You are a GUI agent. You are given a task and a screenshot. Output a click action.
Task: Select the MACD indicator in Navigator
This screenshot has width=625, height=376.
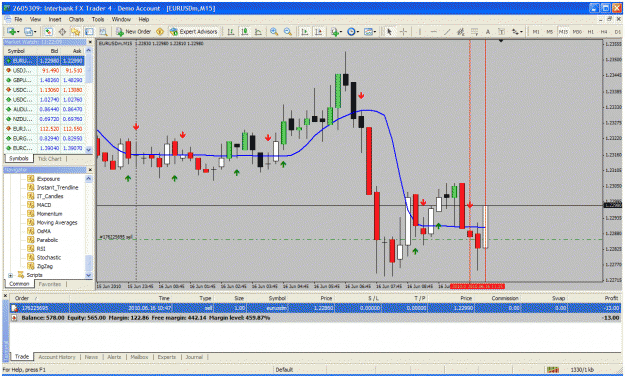point(44,205)
